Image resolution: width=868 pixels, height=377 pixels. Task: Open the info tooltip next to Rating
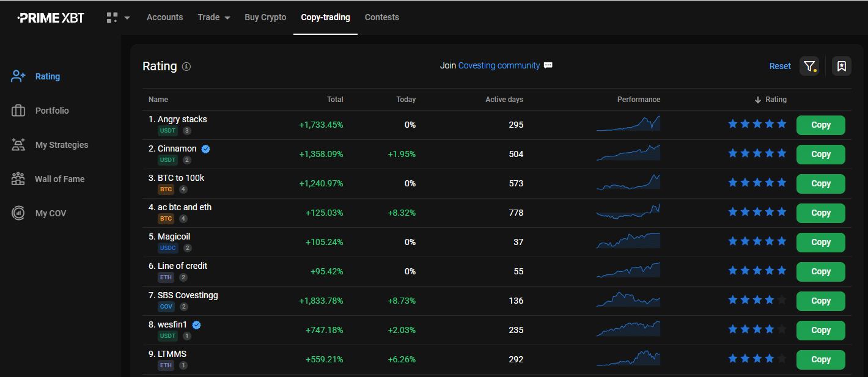point(186,66)
